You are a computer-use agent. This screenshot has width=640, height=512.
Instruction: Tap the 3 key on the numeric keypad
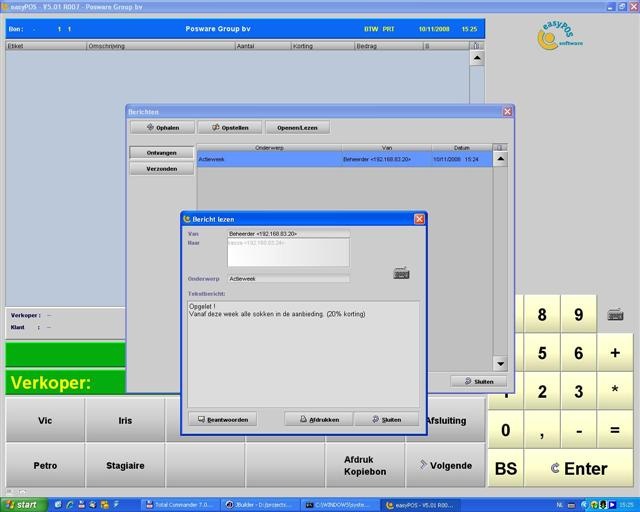coord(578,391)
